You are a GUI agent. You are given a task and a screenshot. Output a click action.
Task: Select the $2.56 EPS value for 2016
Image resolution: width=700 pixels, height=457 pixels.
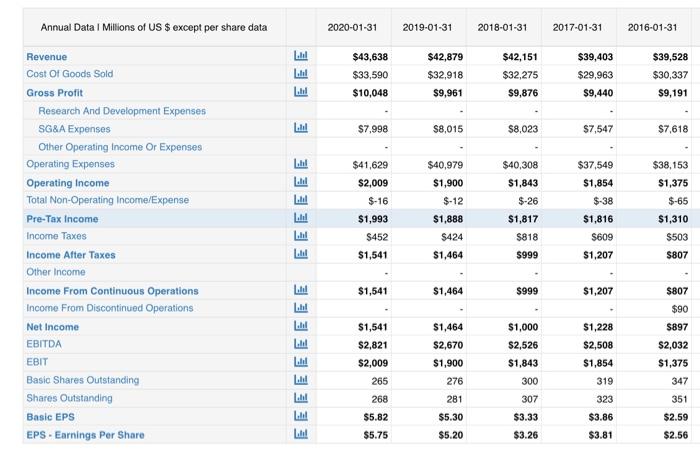coord(675,435)
